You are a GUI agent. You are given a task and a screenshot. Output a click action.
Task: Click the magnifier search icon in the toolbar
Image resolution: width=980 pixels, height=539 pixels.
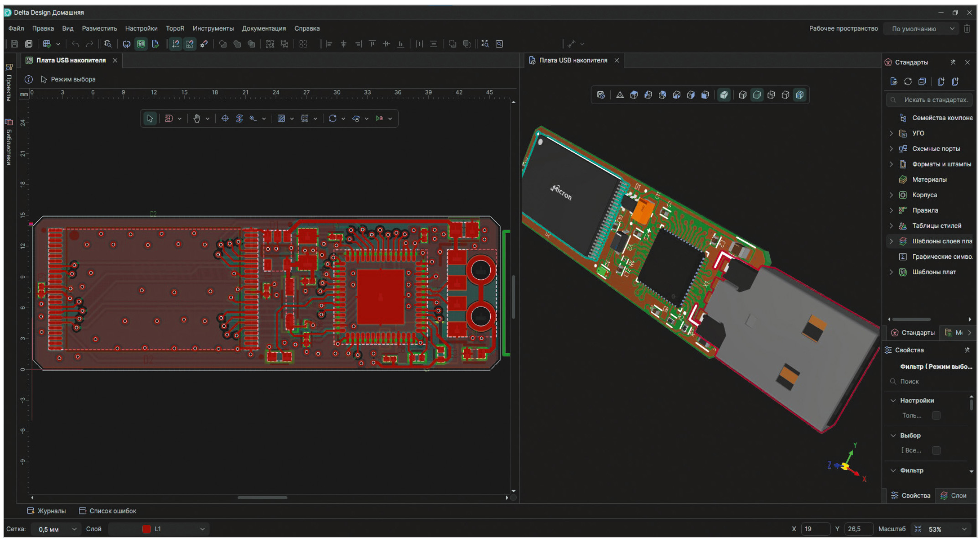pos(108,44)
